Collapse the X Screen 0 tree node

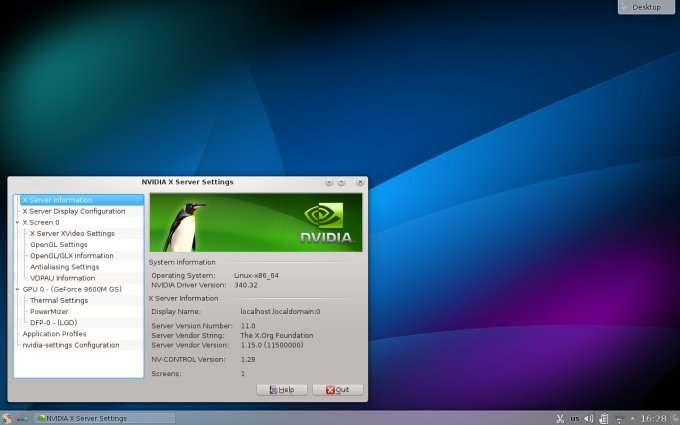tap(17, 222)
